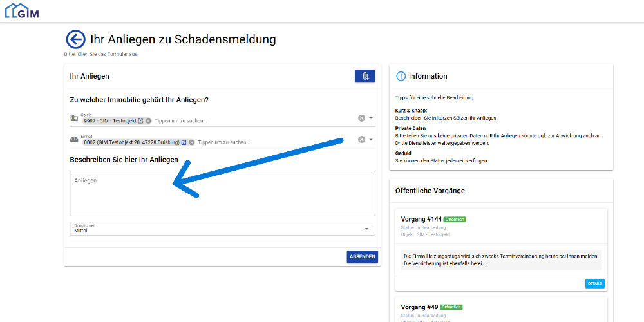Screen dimensions: 644x322
Task: Open external link on the 9997 GIM Testobjekt chip
Action: [x=140, y=120]
